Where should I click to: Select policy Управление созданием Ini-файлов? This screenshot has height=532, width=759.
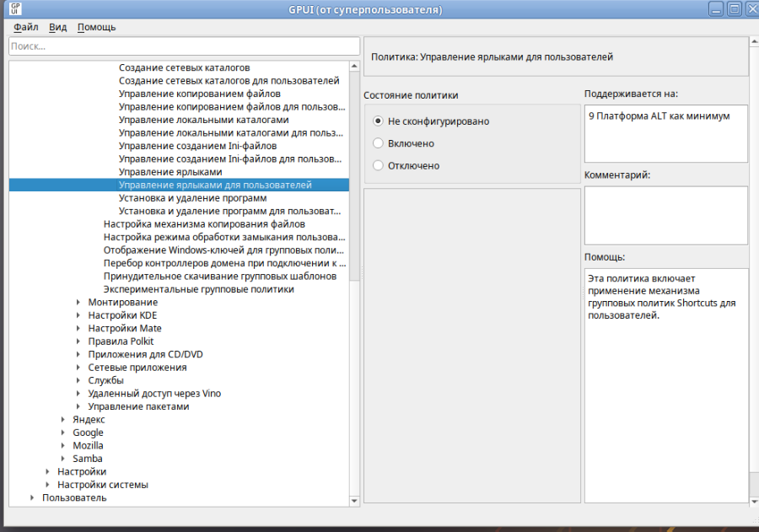tap(197, 146)
